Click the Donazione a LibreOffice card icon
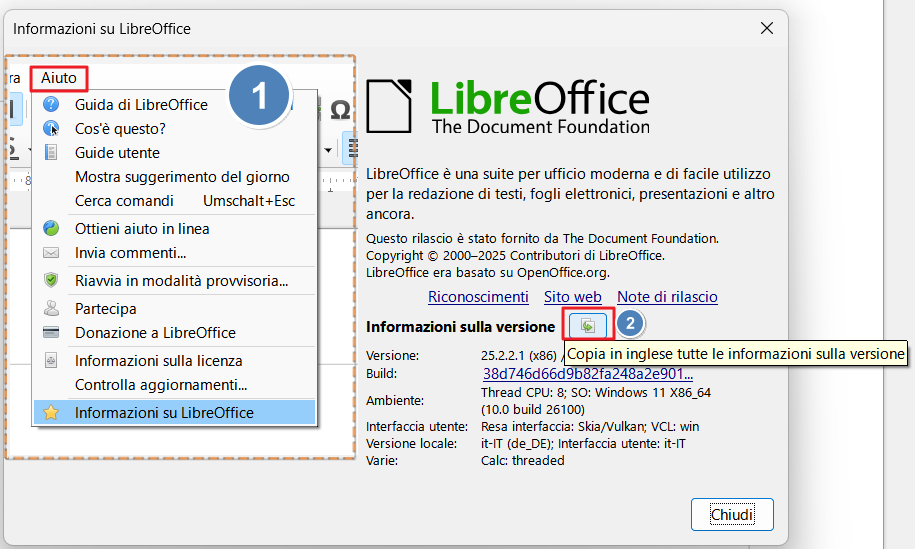915x549 pixels. pyautogui.click(x=52, y=333)
